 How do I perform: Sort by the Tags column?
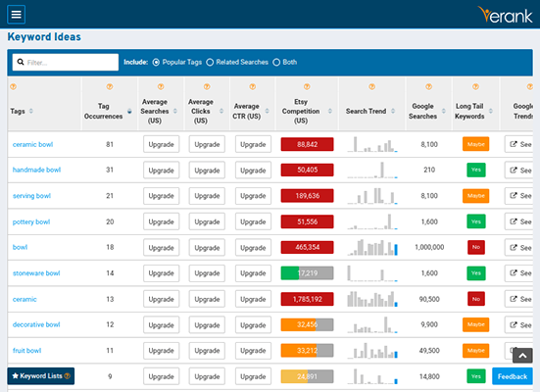coord(31,111)
